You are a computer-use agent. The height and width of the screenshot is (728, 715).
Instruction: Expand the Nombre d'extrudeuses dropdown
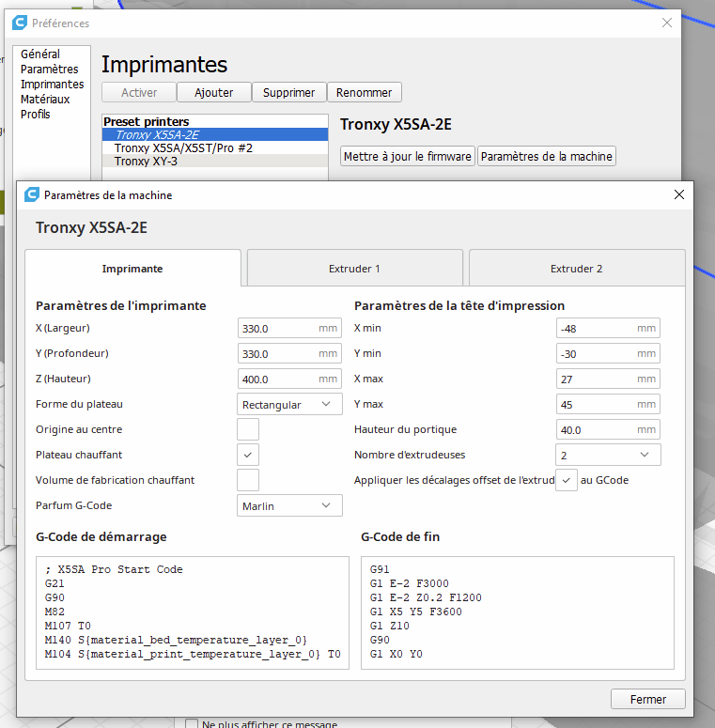click(x=608, y=455)
